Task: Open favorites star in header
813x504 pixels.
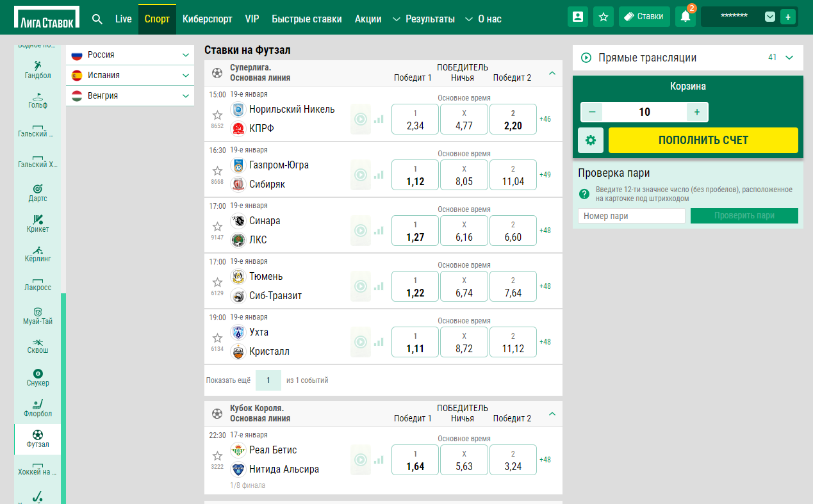Action: [604, 17]
